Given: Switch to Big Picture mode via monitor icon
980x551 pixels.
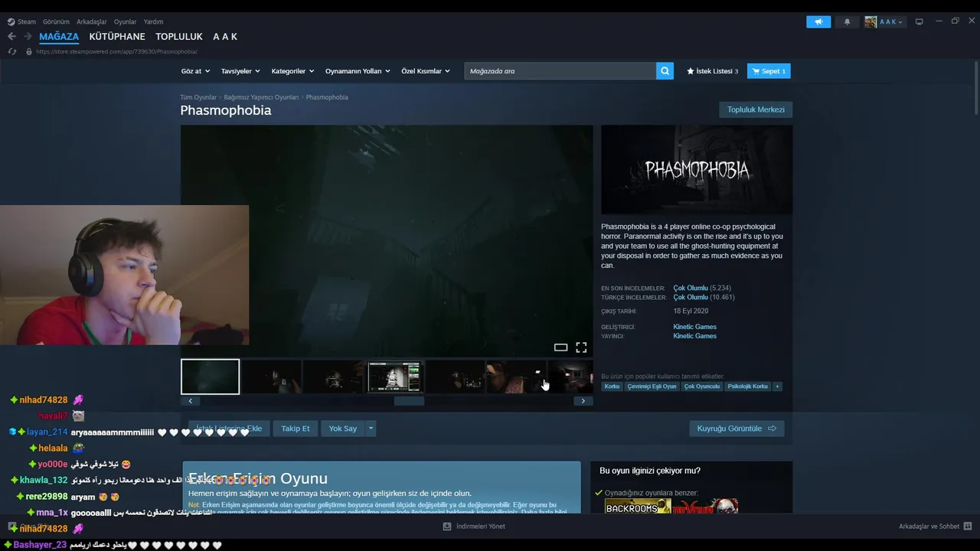Looking at the screenshot, I should [x=920, y=21].
